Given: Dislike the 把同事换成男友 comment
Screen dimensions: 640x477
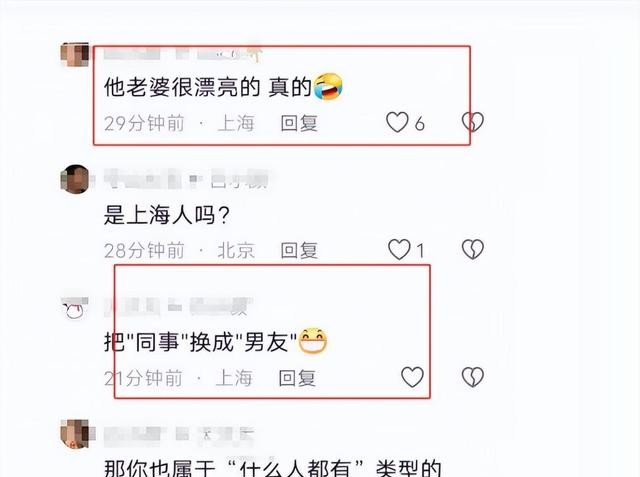Looking at the screenshot, I should click(x=473, y=377).
